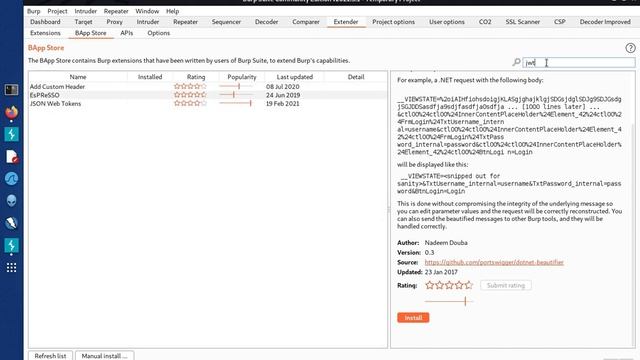Viewport: 640px width, 360px height.
Task: Open the User options tab
Action: [447, 22]
